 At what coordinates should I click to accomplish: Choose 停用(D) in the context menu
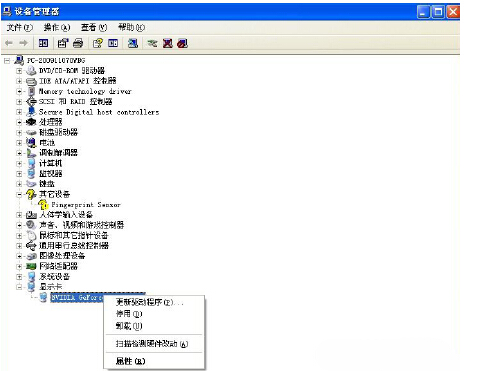click(x=154, y=314)
